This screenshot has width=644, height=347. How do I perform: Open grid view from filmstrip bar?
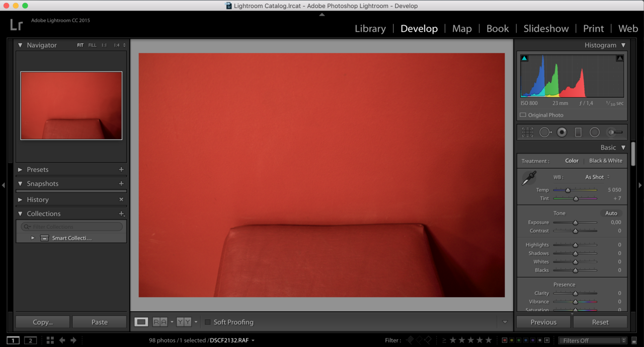50,340
